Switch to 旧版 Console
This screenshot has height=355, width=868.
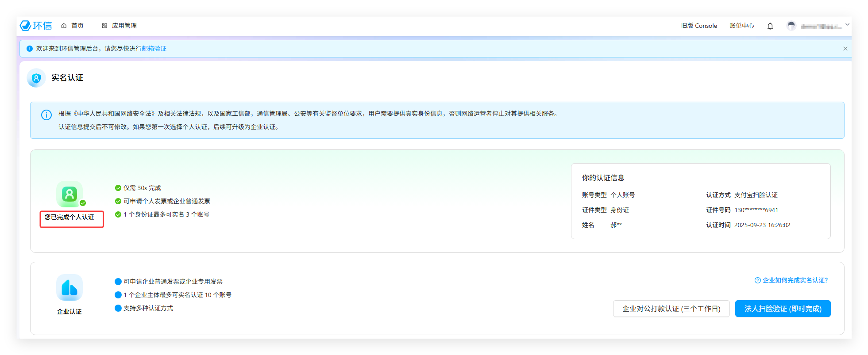[x=699, y=26]
